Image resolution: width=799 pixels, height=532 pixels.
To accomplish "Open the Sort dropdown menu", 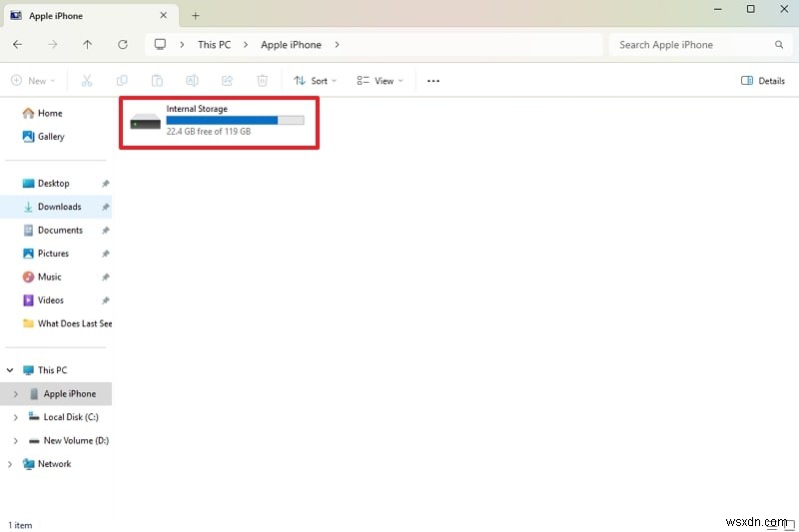I will (315, 81).
